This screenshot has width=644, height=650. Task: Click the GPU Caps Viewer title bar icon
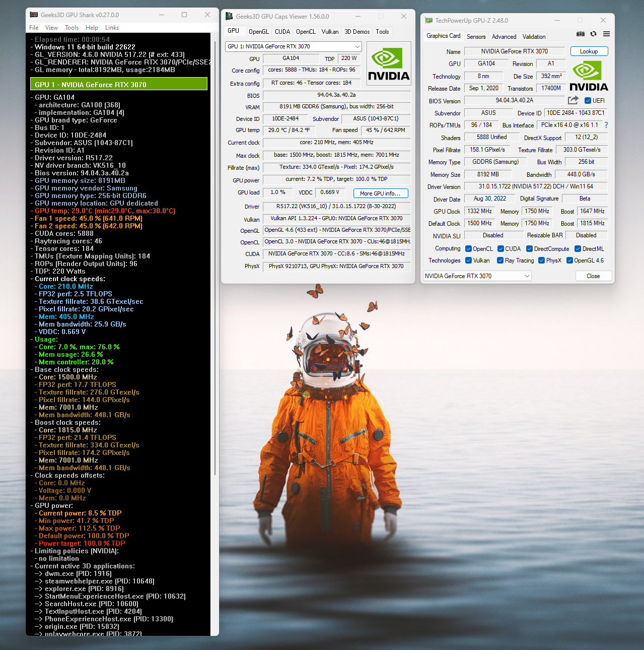click(x=229, y=16)
